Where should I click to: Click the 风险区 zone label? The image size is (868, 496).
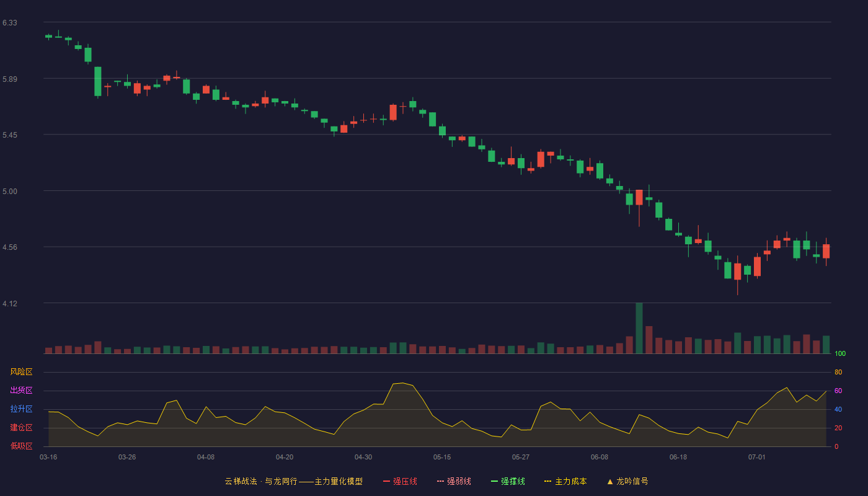[x=21, y=372]
